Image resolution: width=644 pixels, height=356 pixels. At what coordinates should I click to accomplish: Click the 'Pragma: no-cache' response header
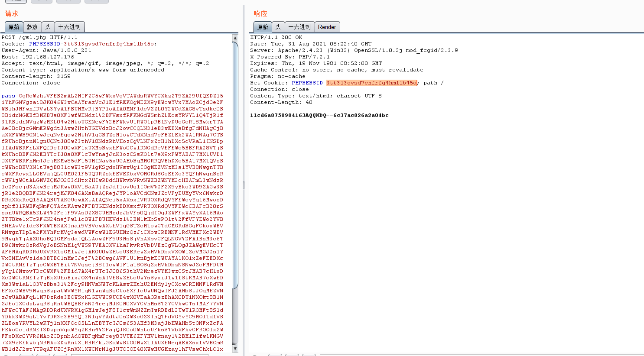pos(278,76)
